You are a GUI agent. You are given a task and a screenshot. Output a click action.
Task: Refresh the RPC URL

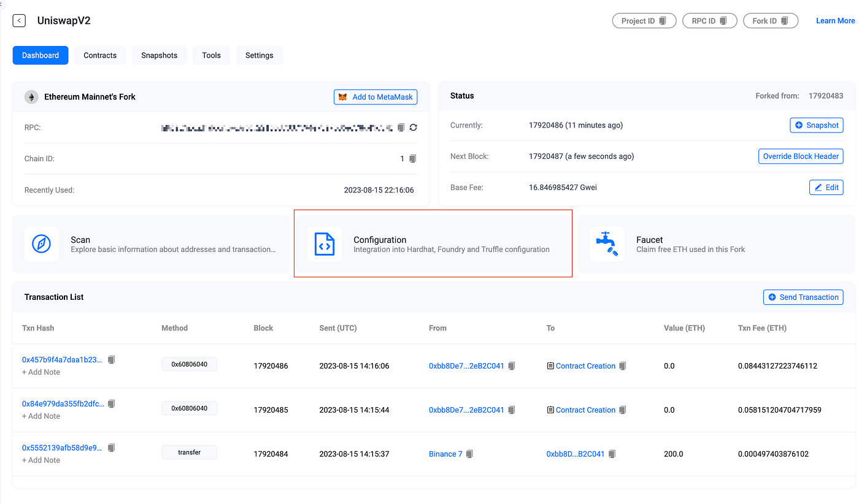click(x=414, y=128)
